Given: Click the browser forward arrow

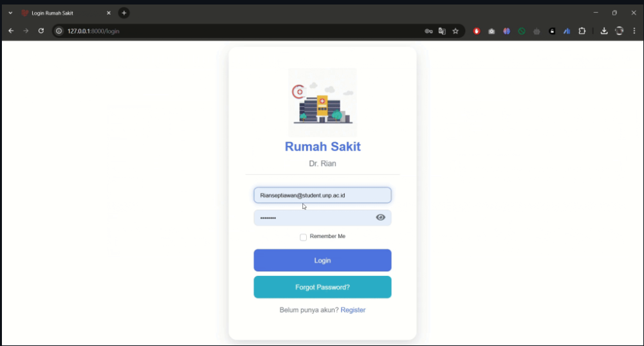Looking at the screenshot, I should (x=26, y=31).
